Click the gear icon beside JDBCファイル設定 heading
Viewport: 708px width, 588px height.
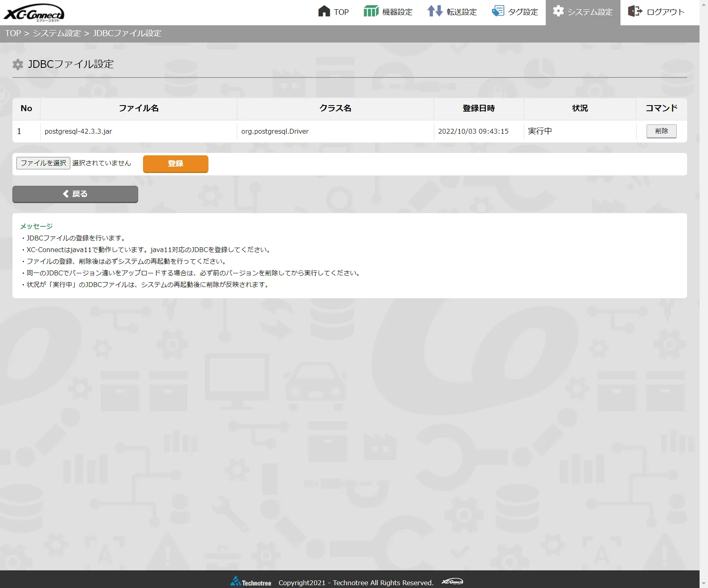click(x=18, y=64)
